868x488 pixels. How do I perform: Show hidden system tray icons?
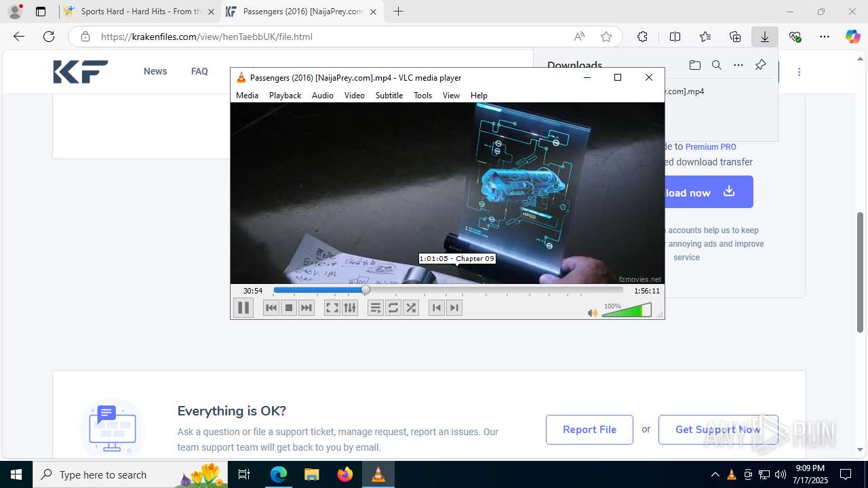pyautogui.click(x=715, y=474)
